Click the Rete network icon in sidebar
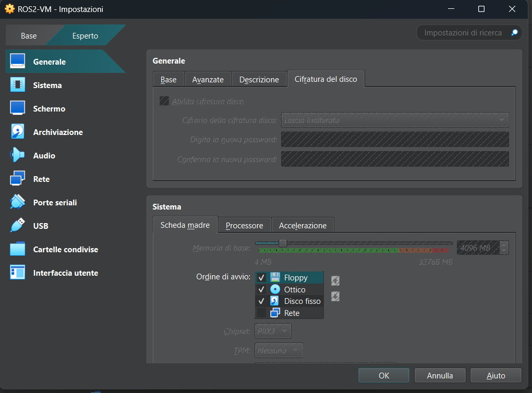 17,179
